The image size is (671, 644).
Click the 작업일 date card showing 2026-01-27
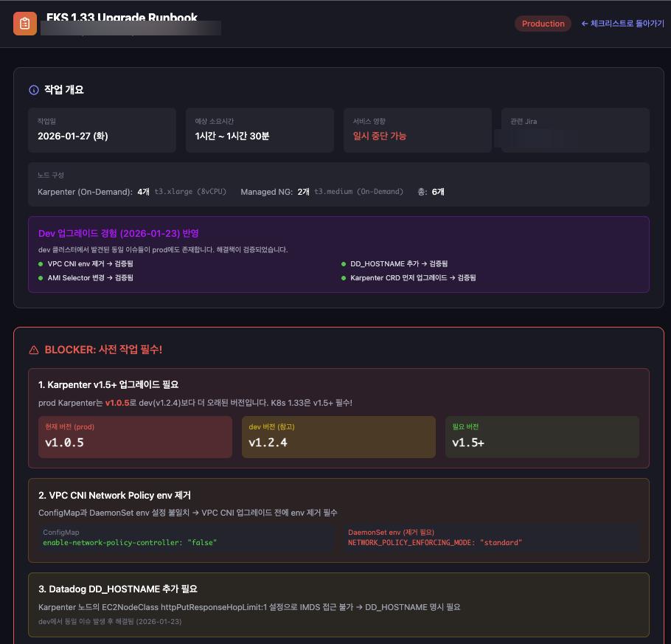[102, 131]
